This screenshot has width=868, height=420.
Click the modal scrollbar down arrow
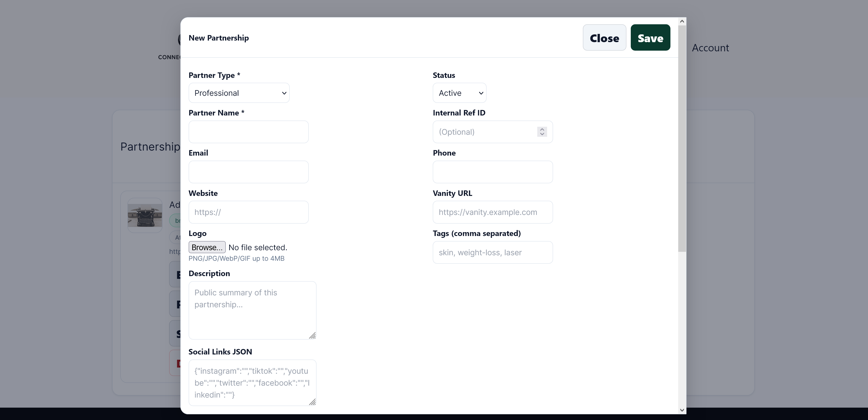click(682, 410)
